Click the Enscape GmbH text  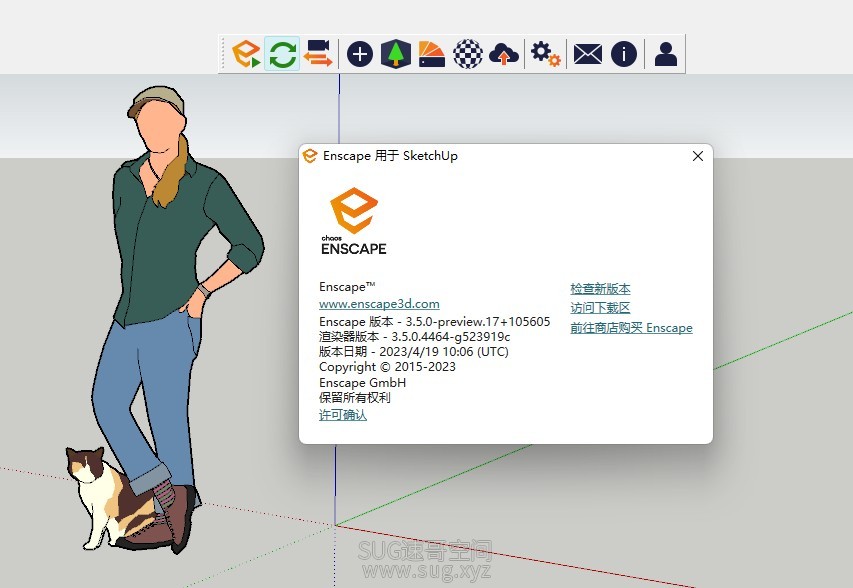(x=362, y=382)
